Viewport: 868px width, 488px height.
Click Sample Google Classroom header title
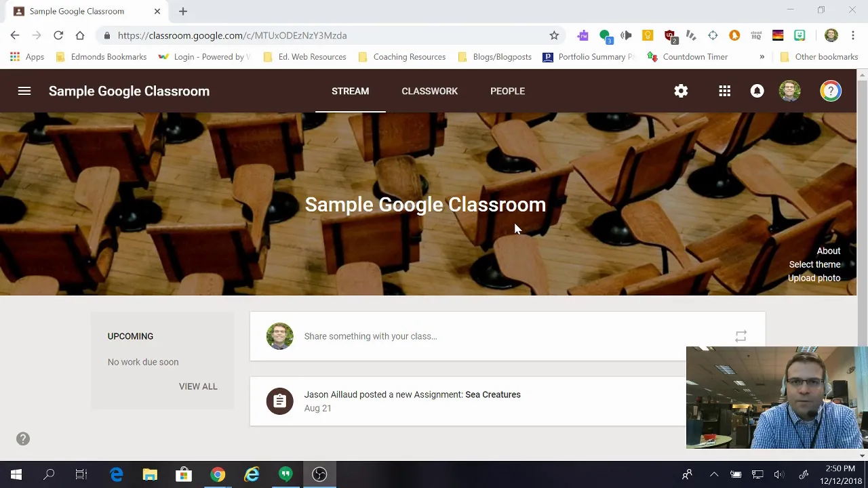click(129, 91)
